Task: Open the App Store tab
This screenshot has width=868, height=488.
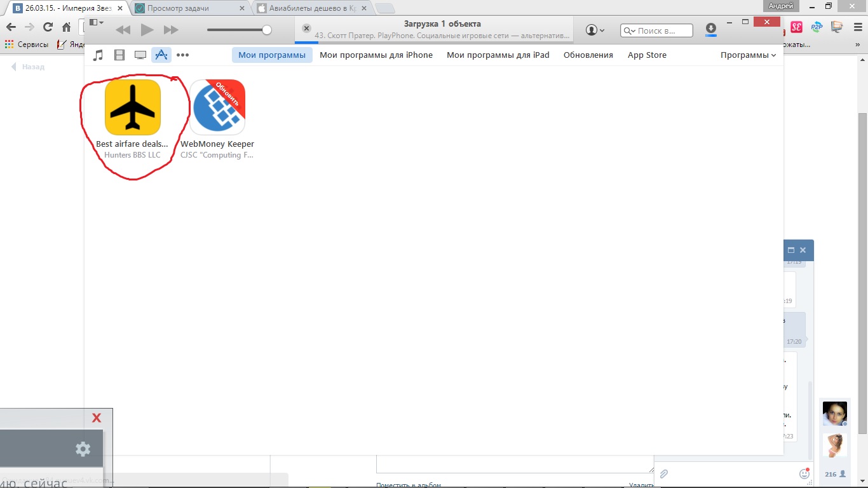Action: 647,55
